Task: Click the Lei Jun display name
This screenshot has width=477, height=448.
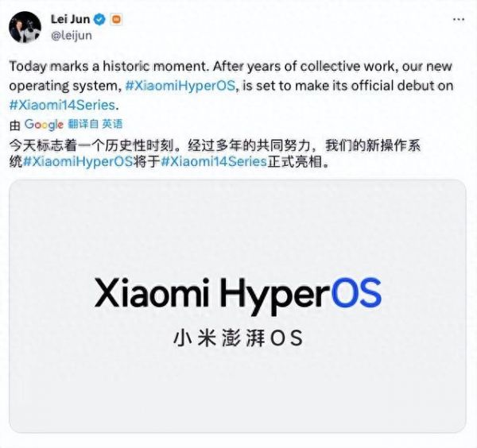Action: pos(70,19)
